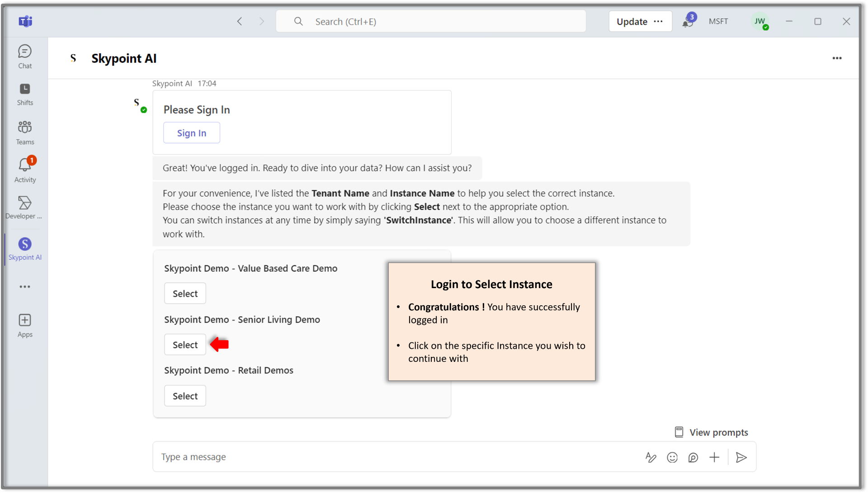
Task: Open Apps from sidebar
Action: 24,325
